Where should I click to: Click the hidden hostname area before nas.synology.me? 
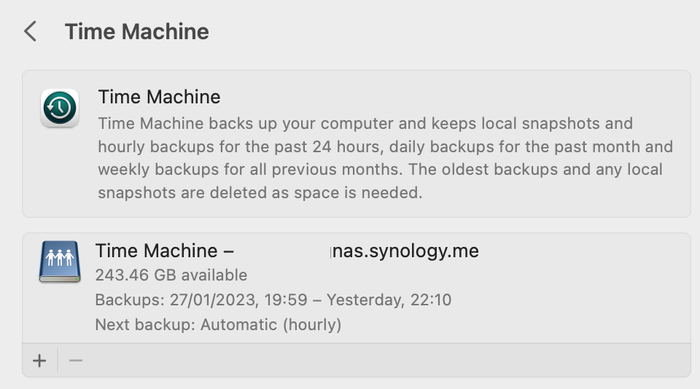(283, 251)
